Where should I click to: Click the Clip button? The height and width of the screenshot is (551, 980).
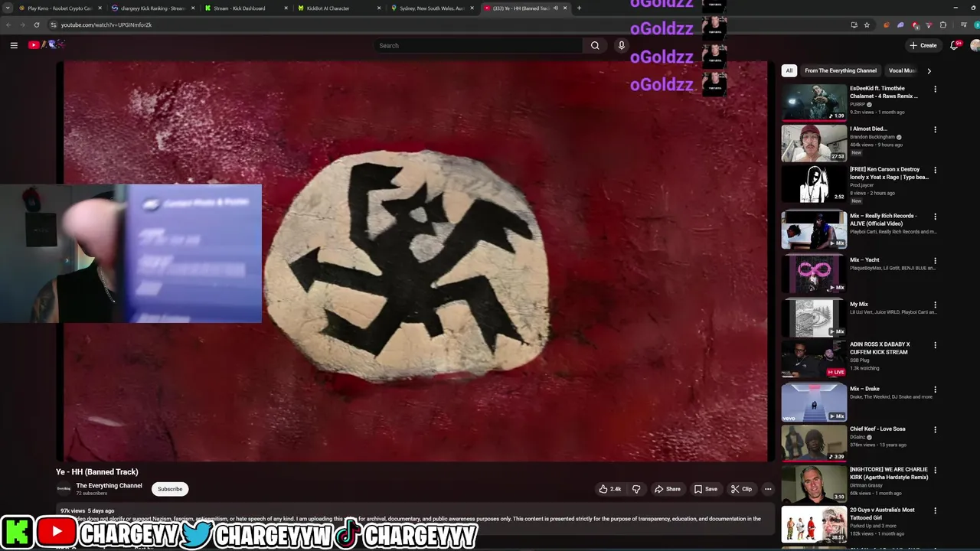(741, 489)
